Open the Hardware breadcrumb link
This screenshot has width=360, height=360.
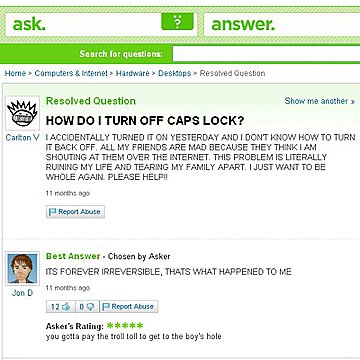(132, 73)
